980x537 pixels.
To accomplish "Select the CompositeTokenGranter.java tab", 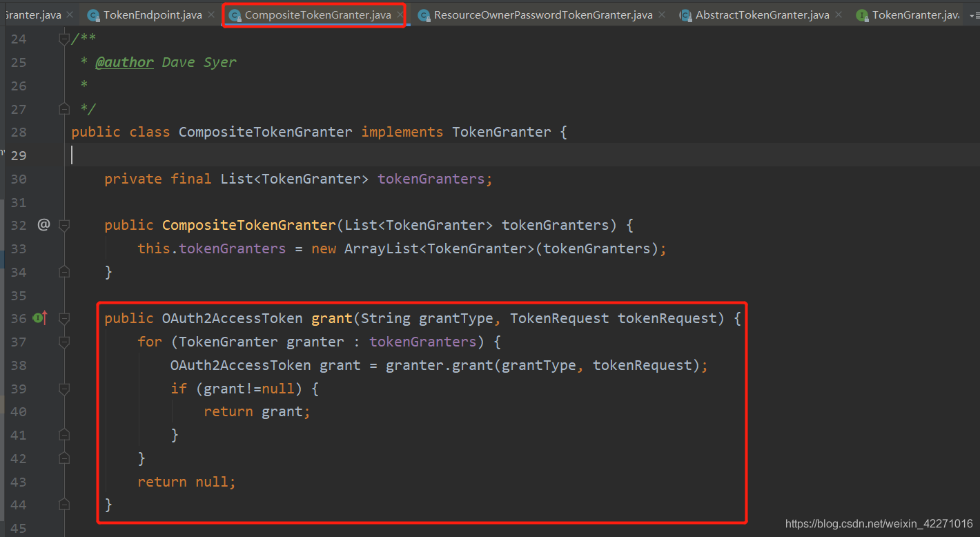I will (317, 14).
